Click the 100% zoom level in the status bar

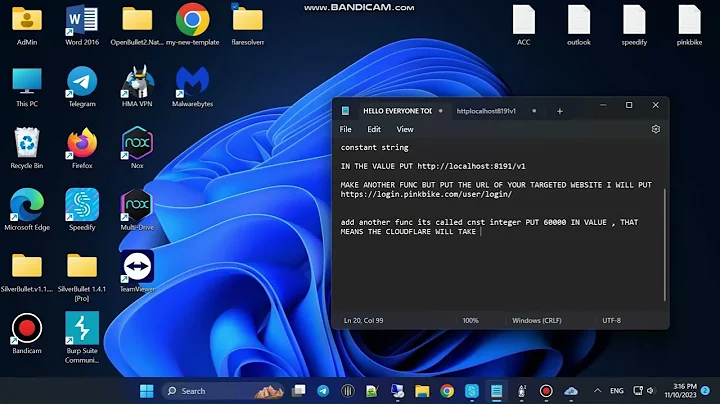(470, 320)
